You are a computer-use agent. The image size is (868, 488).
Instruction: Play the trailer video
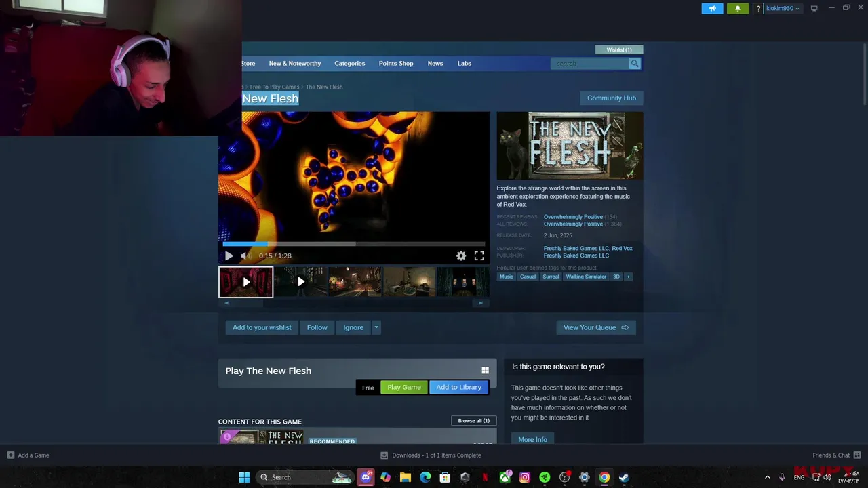click(x=229, y=256)
